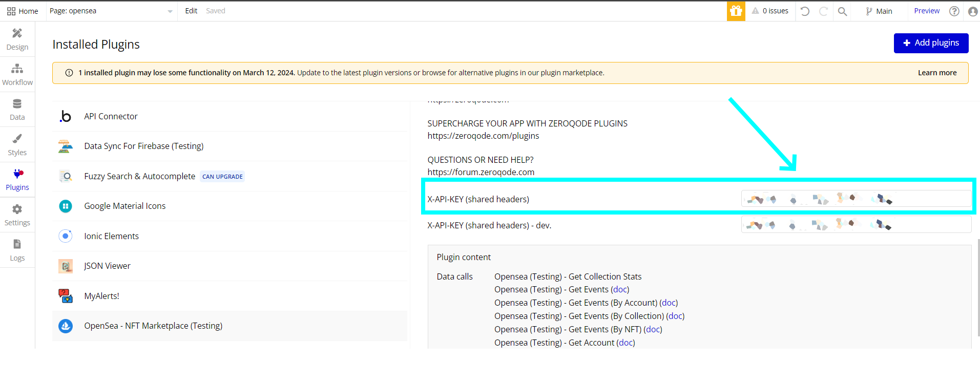Click the Fuzzy Search plugin icon
The height and width of the screenshot is (384, 980).
tap(66, 176)
